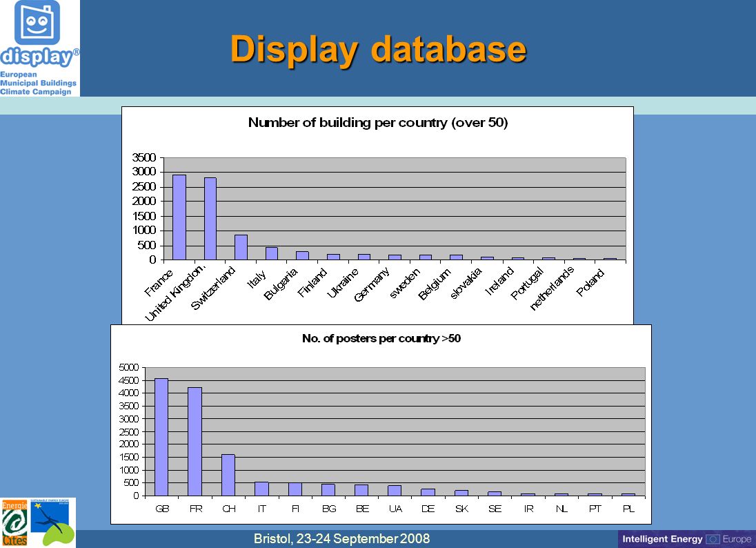Image resolution: width=756 pixels, height=548 pixels.
Task: Click the 'Poland' axis label
Action: pyautogui.click(x=590, y=283)
